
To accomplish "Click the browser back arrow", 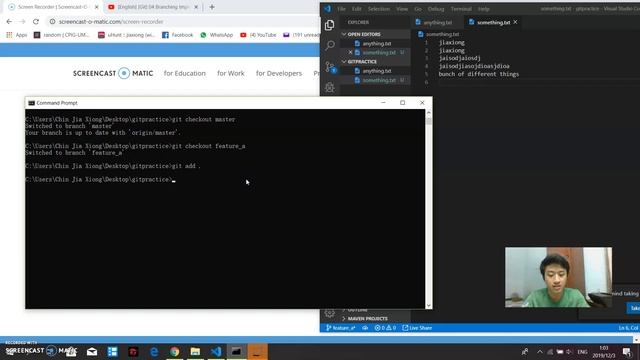I will point(9,22).
